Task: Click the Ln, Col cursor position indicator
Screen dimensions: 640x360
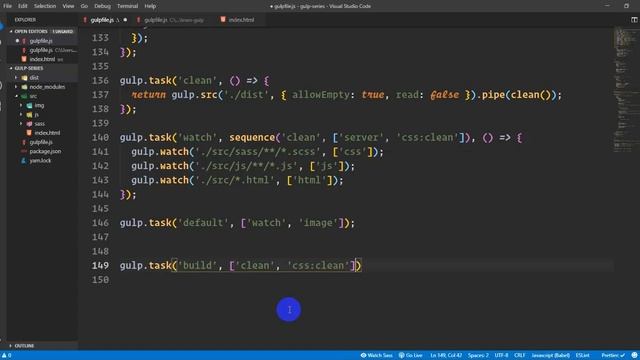Action: pyautogui.click(x=446, y=356)
